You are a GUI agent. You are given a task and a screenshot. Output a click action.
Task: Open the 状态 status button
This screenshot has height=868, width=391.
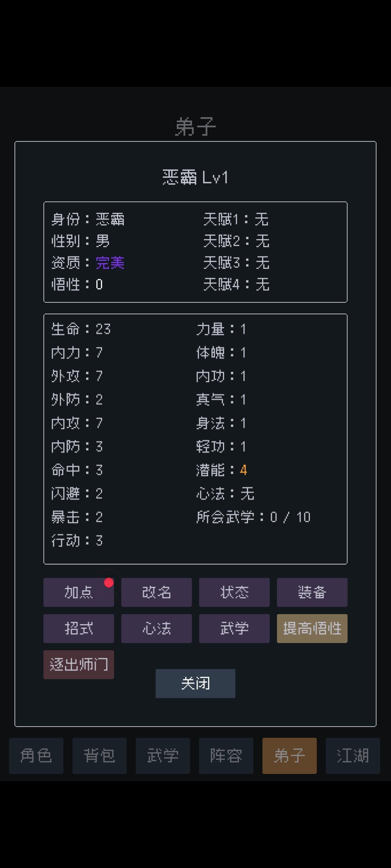pyautogui.click(x=234, y=592)
